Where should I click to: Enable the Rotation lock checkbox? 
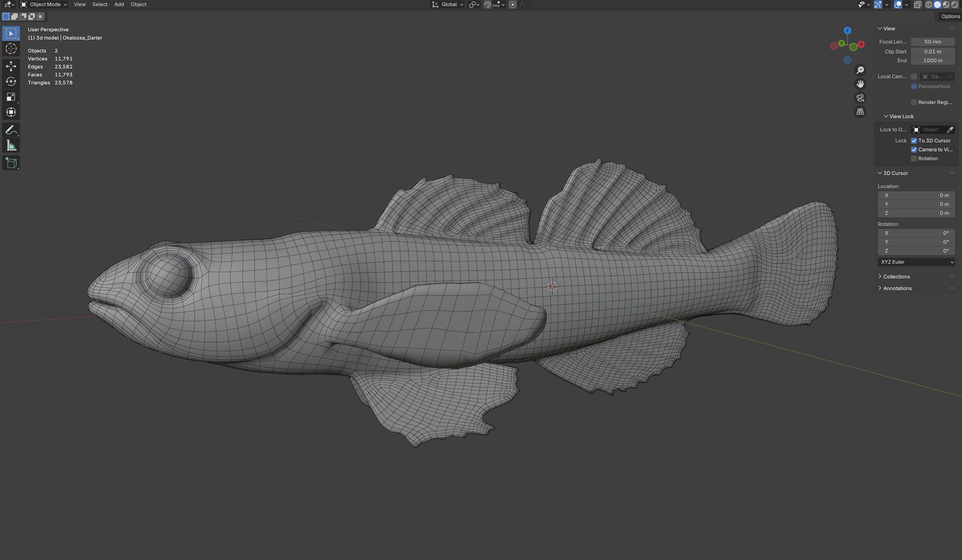point(914,159)
